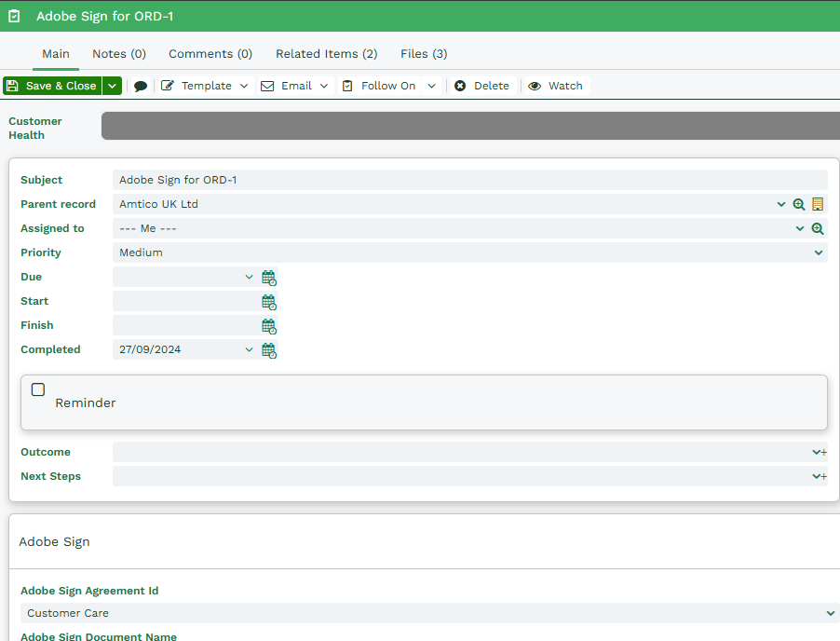The width and height of the screenshot is (840, 641).
Task: Click the Watch button label
Action: (565, 86)
